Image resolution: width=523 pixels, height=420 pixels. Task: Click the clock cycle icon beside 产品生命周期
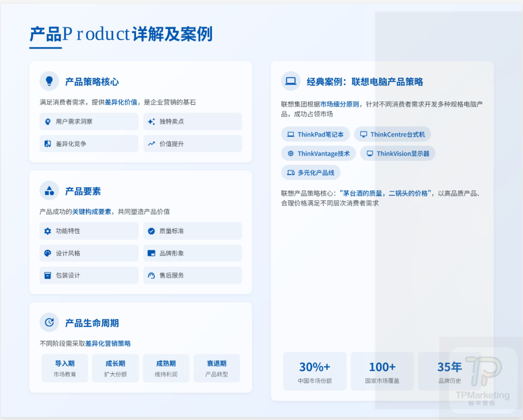49,322
